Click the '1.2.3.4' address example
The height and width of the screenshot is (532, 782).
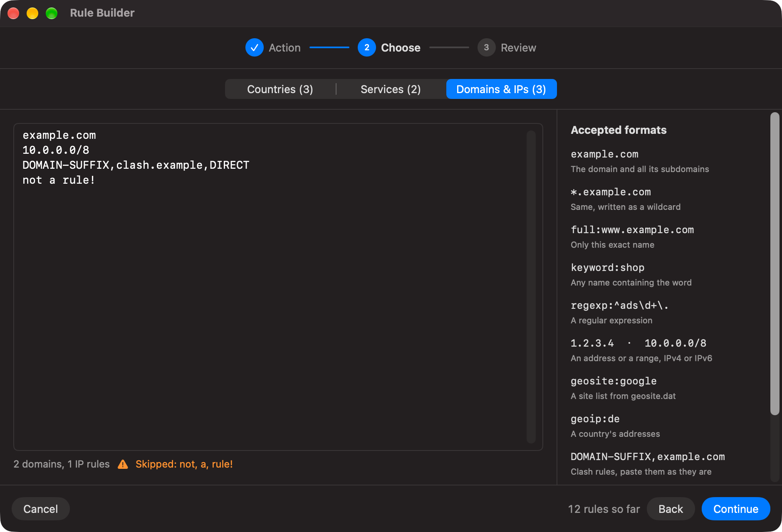tap(592, 343)
